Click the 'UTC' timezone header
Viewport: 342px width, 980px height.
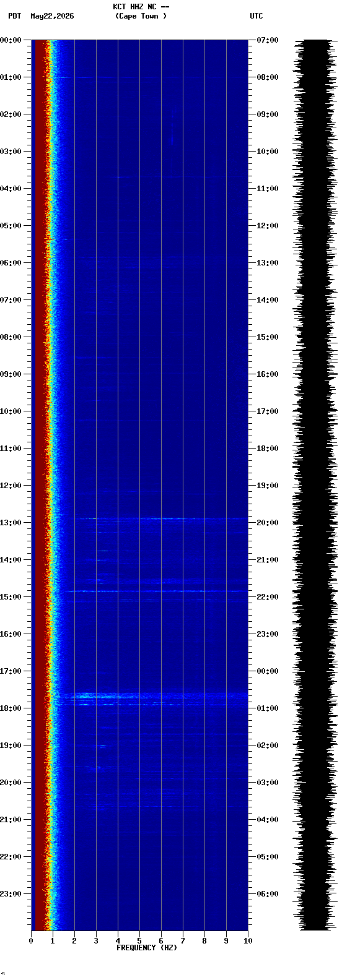coord(256,16)
